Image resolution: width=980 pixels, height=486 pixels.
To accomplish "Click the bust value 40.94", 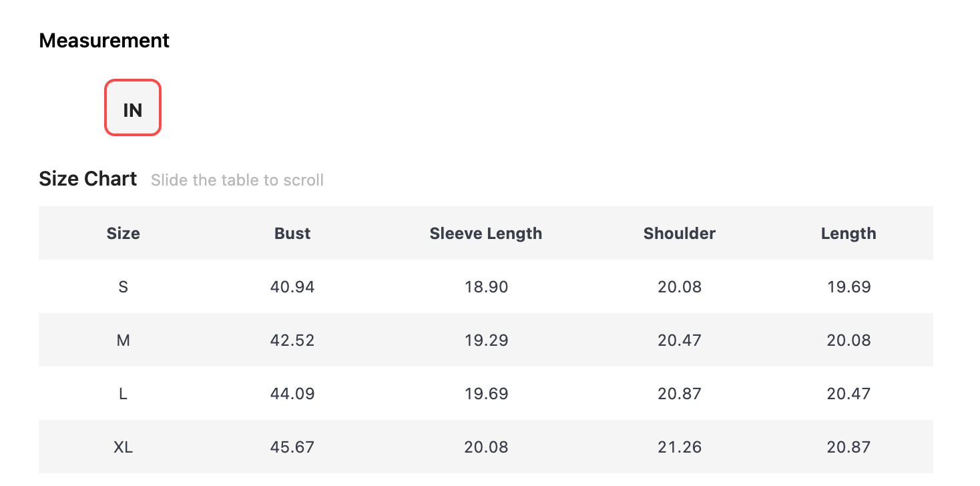I will pos(292,286).
